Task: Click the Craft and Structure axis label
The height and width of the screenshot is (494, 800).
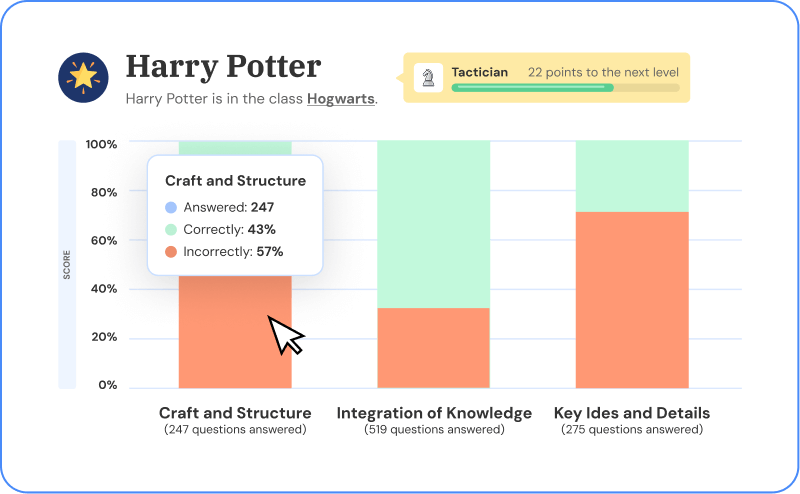Action: pos(235,413)
